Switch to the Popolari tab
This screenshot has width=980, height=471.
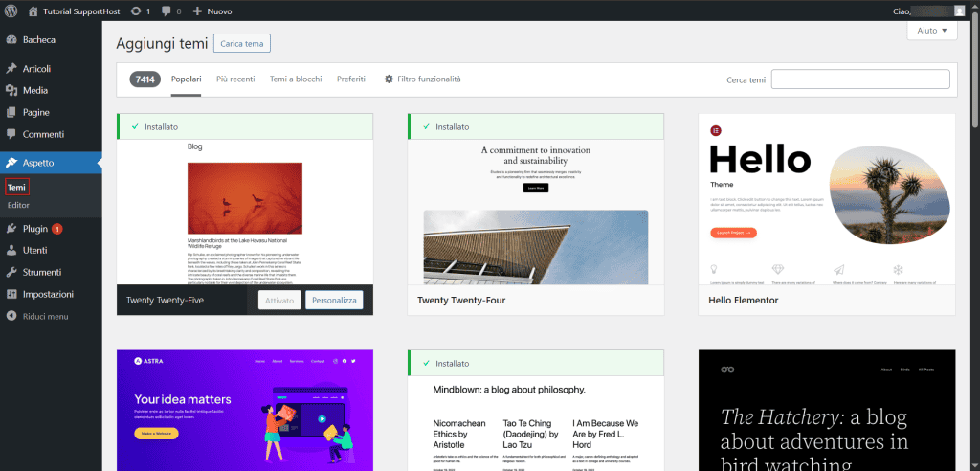[187, 79]
